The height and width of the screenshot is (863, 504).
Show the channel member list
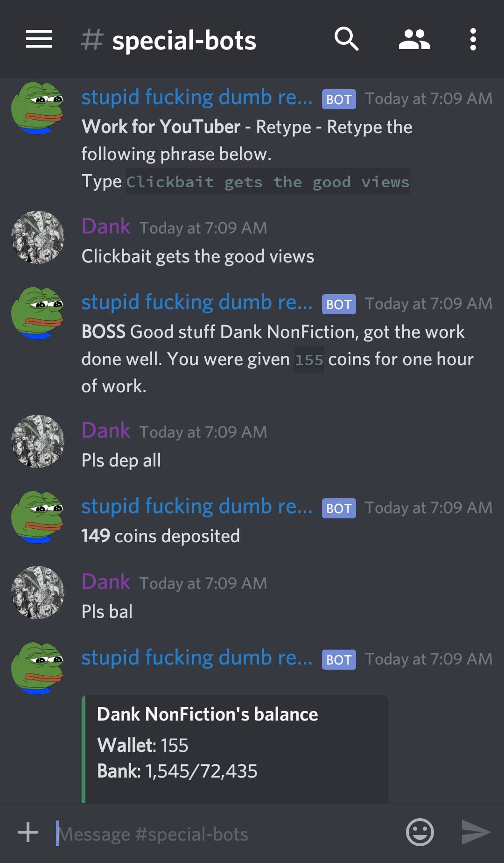(414, 39)
